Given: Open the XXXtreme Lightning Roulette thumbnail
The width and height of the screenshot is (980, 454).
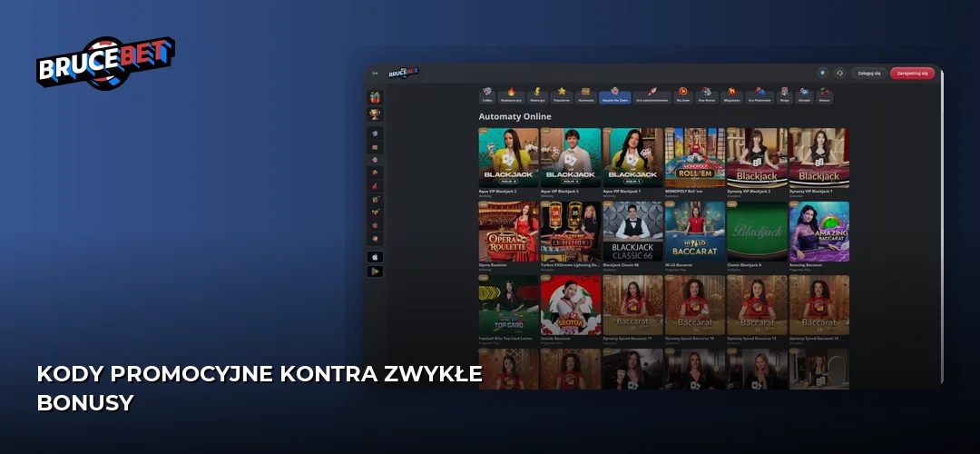Looking at the screenshot, I should pos(571,232).
